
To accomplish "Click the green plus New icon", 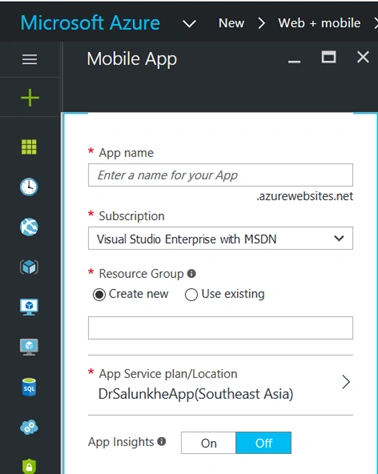I will coord(30,98).
